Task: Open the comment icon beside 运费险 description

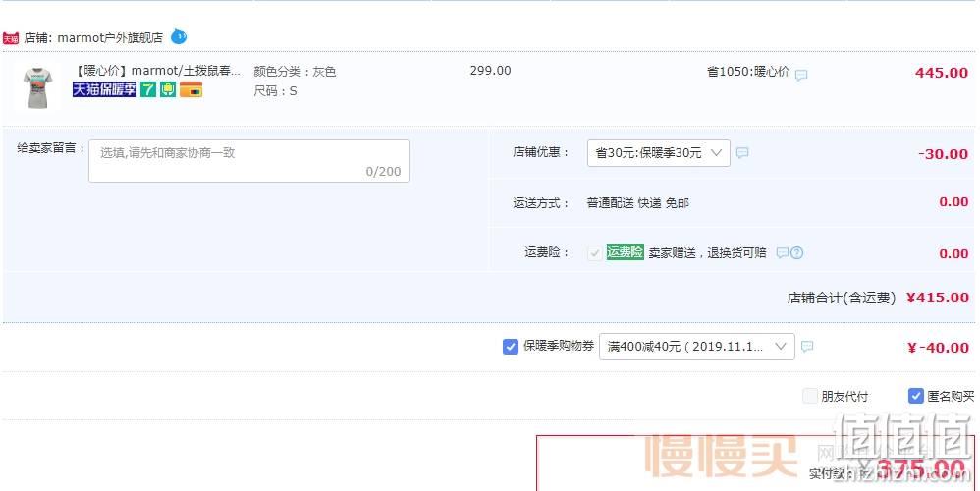Action: [x=782, y=253]
